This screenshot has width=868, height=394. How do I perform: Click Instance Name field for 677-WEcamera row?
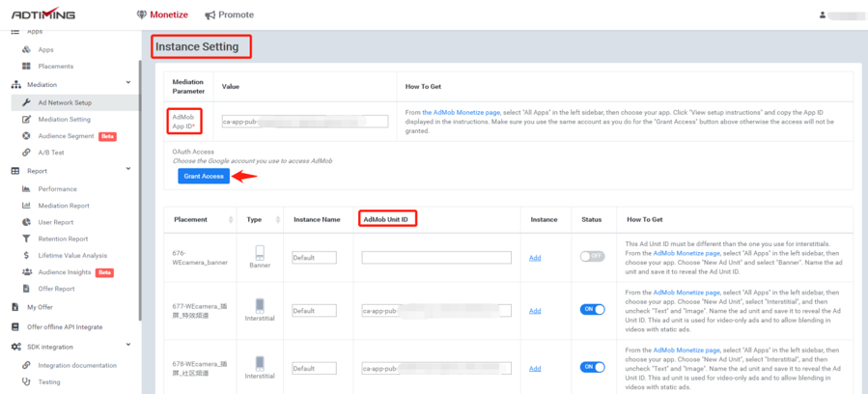(x=315, y=310)
